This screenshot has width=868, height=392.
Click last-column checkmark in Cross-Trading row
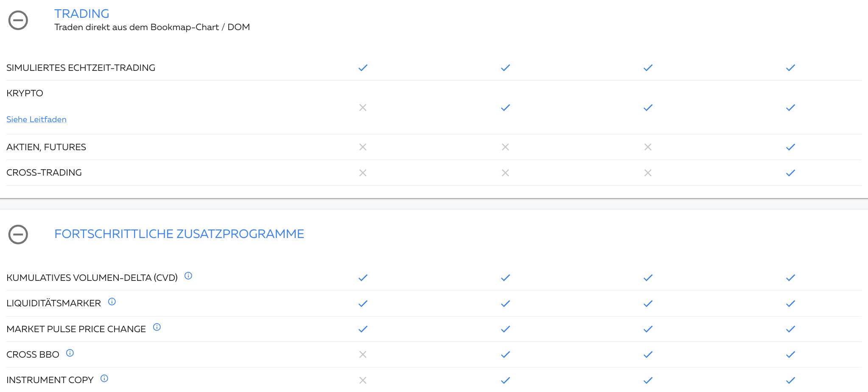[x=790, y=173]
